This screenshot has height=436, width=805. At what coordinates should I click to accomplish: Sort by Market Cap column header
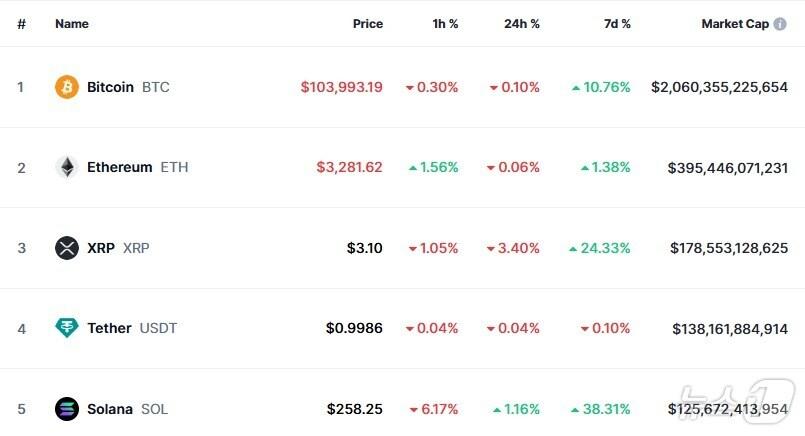(x=735, y=24)
